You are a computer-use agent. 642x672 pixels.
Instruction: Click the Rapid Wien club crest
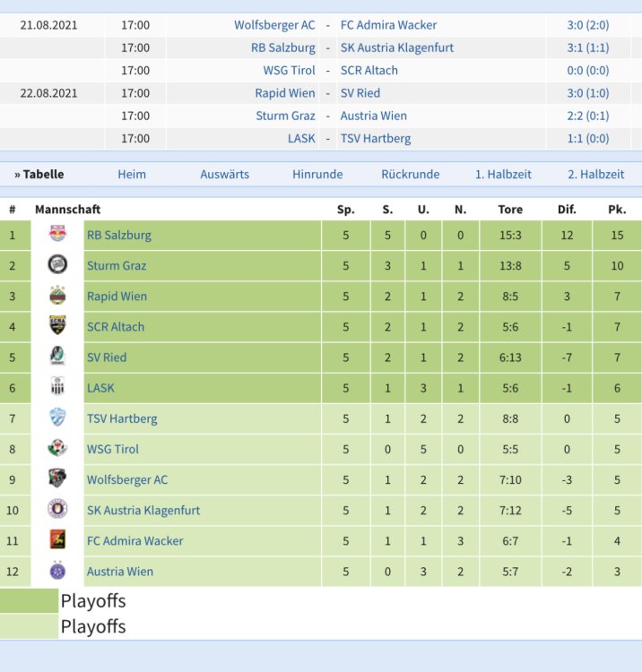tap(57, 296)
